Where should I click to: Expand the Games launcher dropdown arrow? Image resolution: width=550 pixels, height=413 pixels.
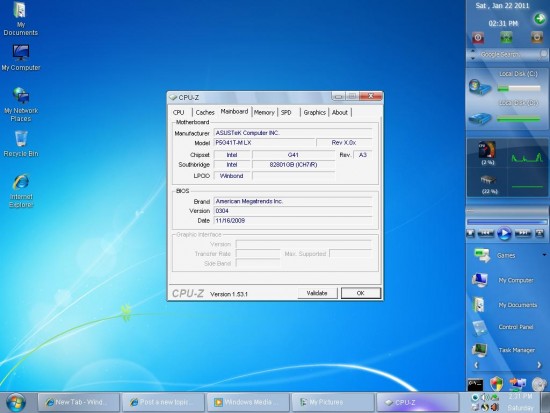pyautogui.click(x=544, y=255)
